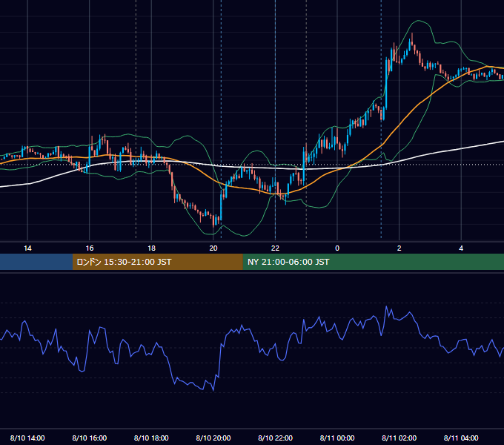Image resolution: width=504 pixels, height=445 pixels.
Task: Click the 8/10 20:00 label on oscillator axis
Action: pyautogui.click(x=213, y=438)
